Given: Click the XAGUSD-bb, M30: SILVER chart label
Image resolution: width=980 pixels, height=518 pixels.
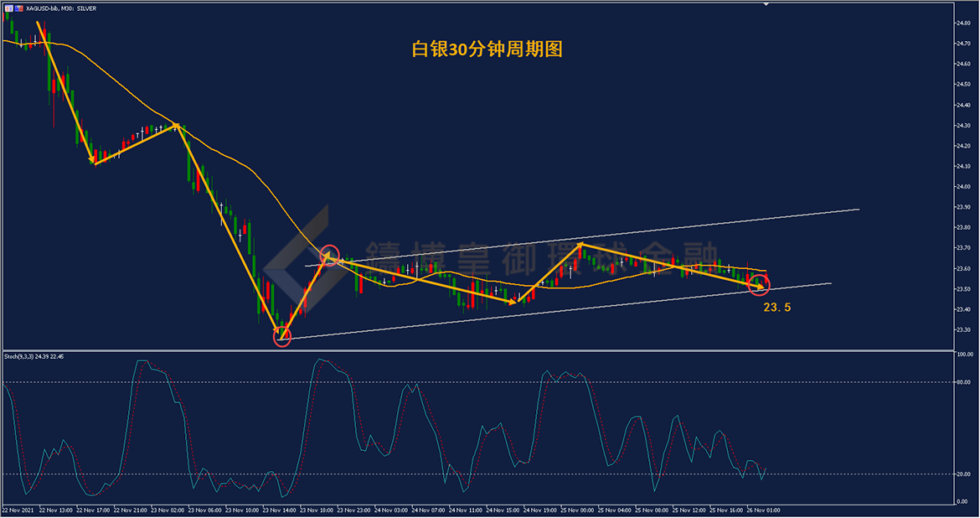Looking at the screenshot, I should (61, 8).
